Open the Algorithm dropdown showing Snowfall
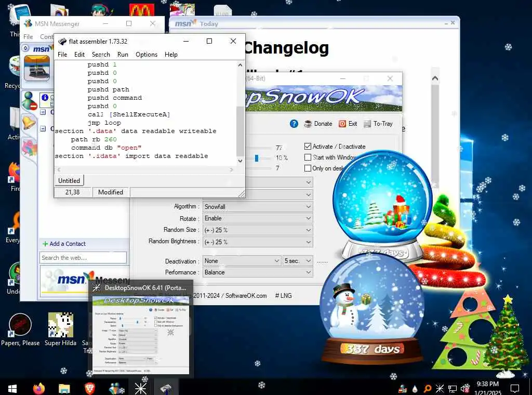Viewport: 532px width, 395px height. click(258, 206)
